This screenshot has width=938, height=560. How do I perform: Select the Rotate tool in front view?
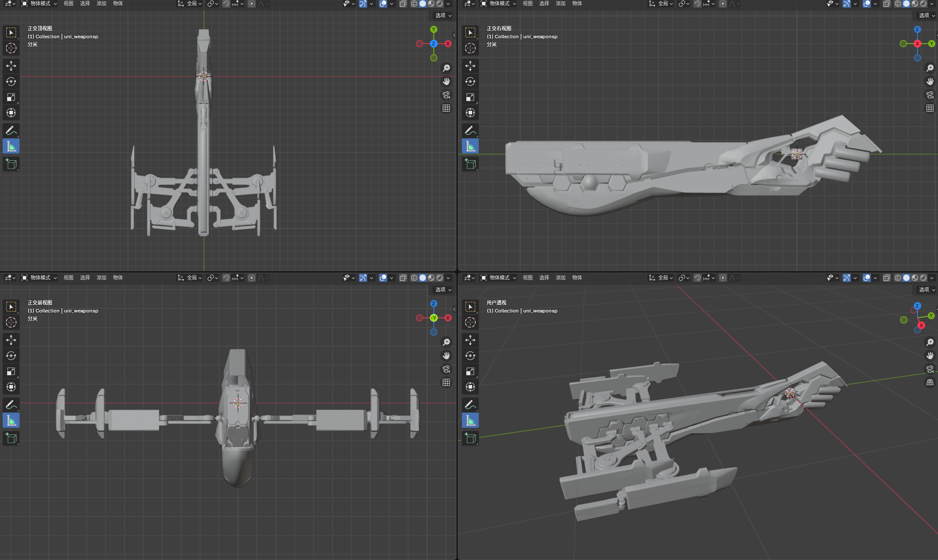tap(11, 356)
